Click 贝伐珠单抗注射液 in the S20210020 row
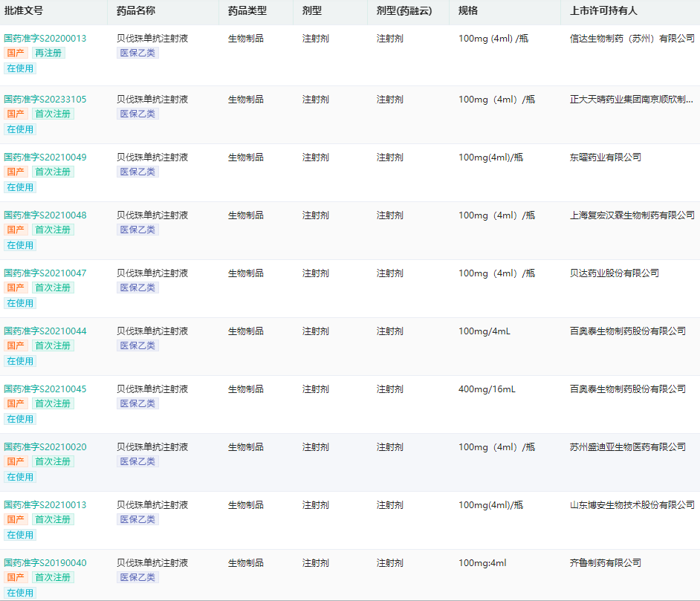Screen dimensions: 700x601 pyautogui.click(x=152, y=447)
